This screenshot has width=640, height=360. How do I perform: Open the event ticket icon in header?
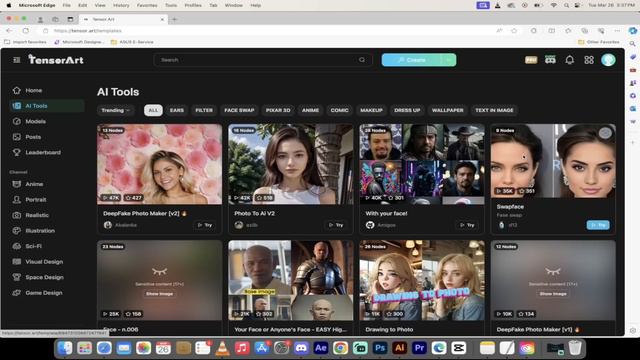[x=550, y=60]
